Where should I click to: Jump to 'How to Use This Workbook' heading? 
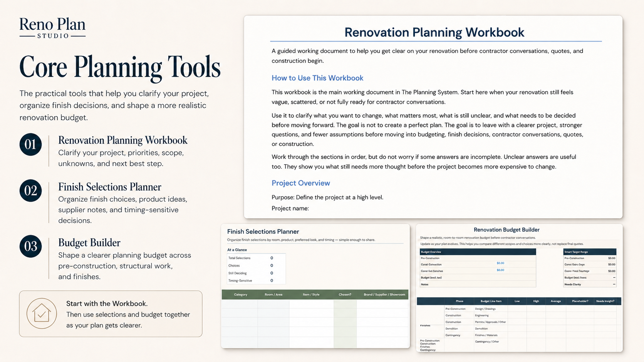coord(317,78)
